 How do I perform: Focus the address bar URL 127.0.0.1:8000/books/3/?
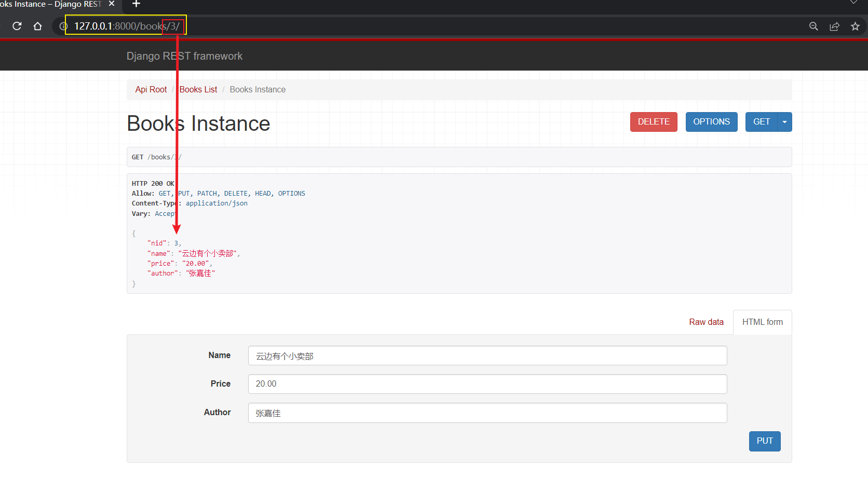(127, 26)
